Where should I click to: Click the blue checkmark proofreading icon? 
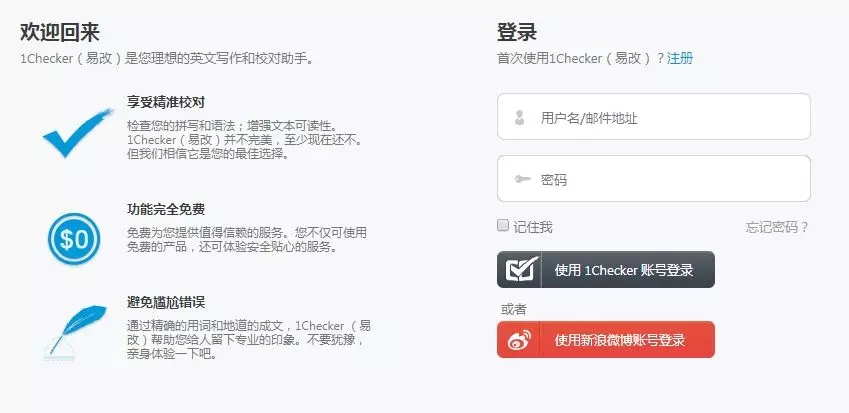click(x=77, y=133)
